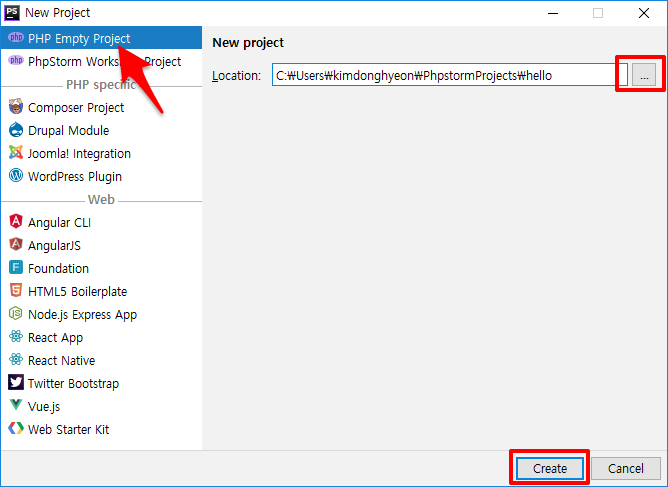
Task: Open folder browser with the ... button
Action: coord(644,75)
